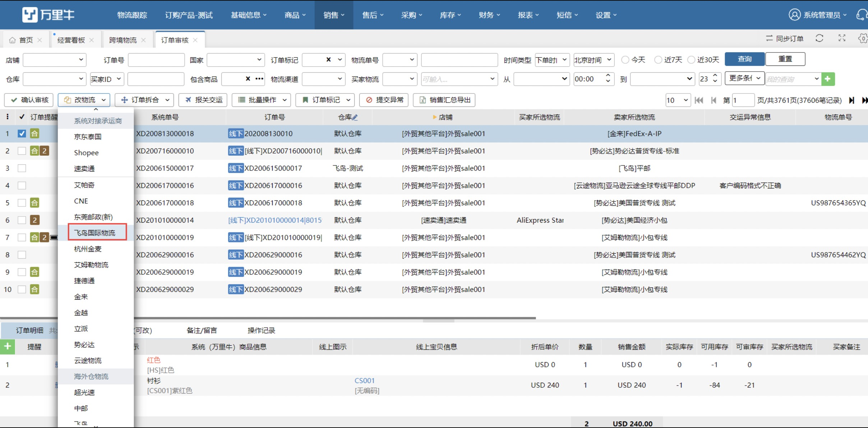Click merge tag icon on row 5

pos(34,202)
